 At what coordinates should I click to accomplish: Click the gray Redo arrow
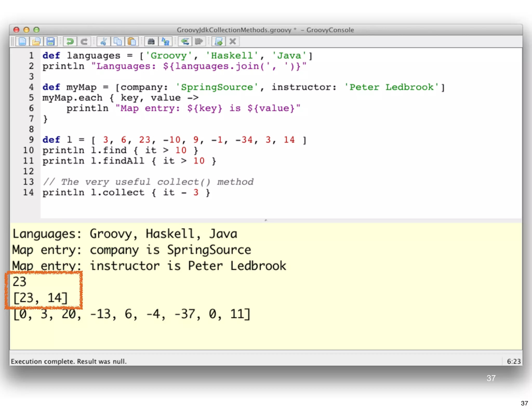(84, 42)
